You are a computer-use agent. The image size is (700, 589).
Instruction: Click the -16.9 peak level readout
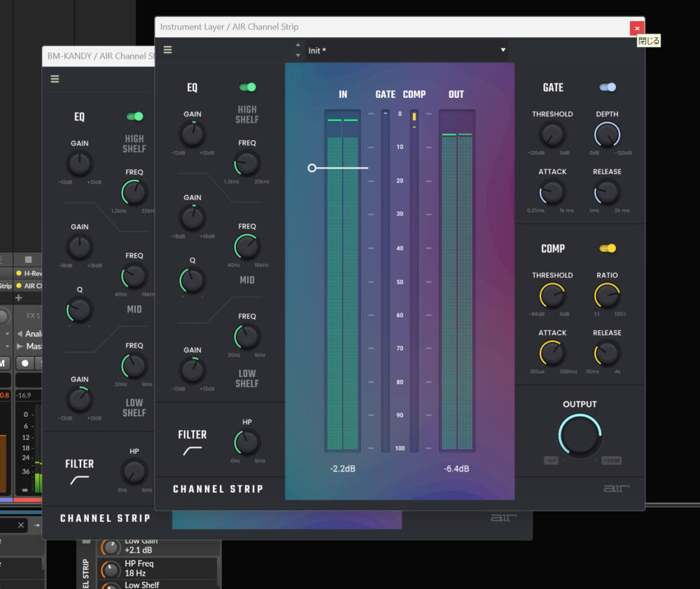click(x=24, y=395)
